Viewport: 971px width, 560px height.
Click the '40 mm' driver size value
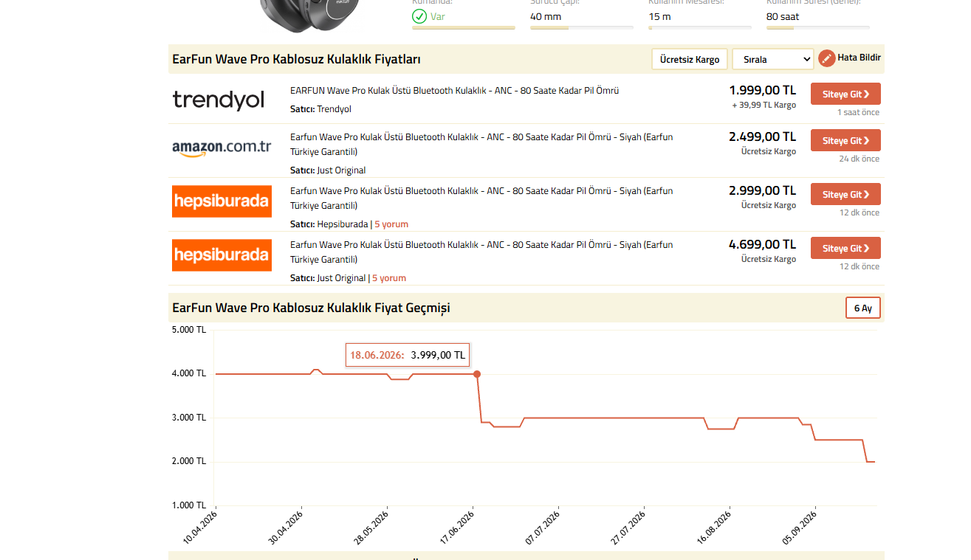point(546,16)
